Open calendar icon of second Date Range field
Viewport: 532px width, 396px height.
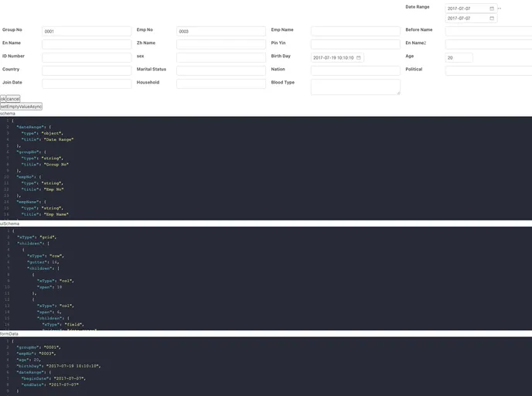(x=492, y=19)
